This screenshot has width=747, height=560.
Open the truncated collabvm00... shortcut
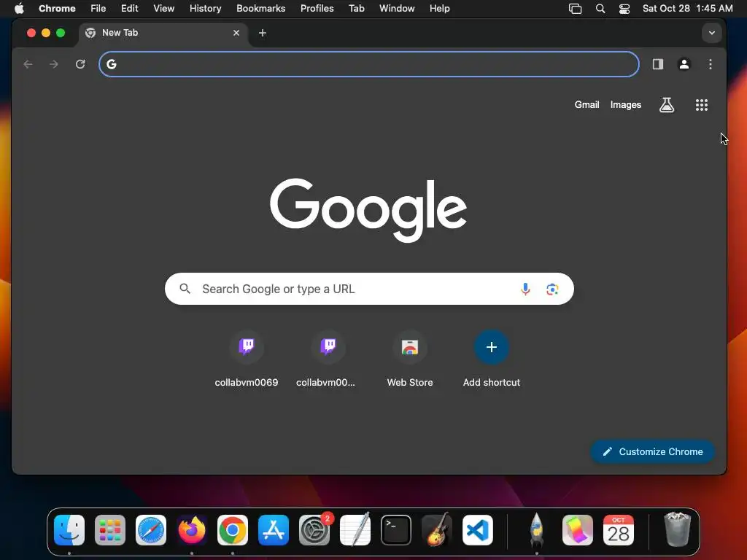click(x=328, y=346)
